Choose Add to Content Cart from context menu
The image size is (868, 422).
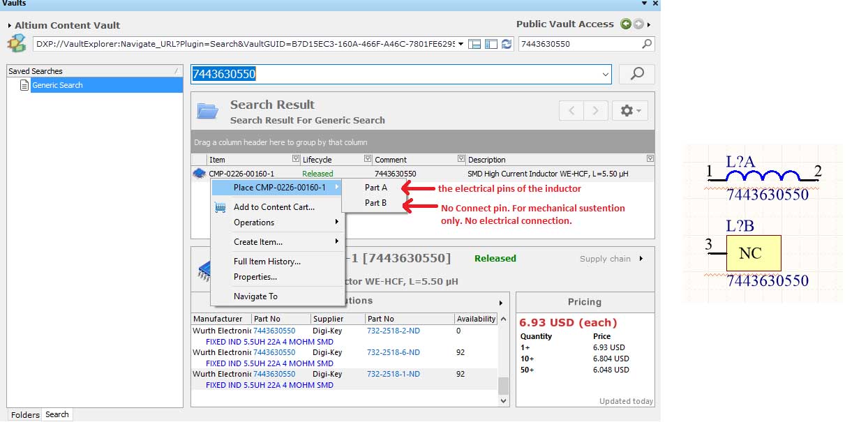click(274, 207)
